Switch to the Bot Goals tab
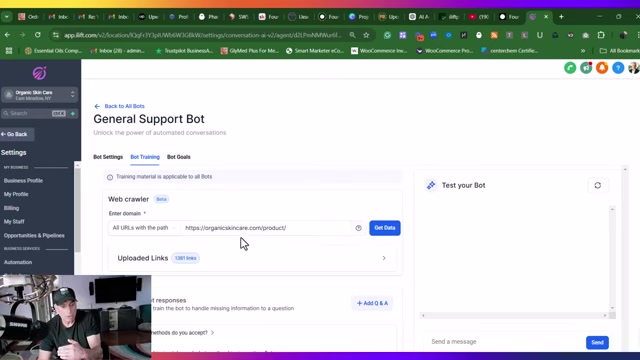Image resolution: width=640 pixels, height=360 pixels. (x=178, y=157)
